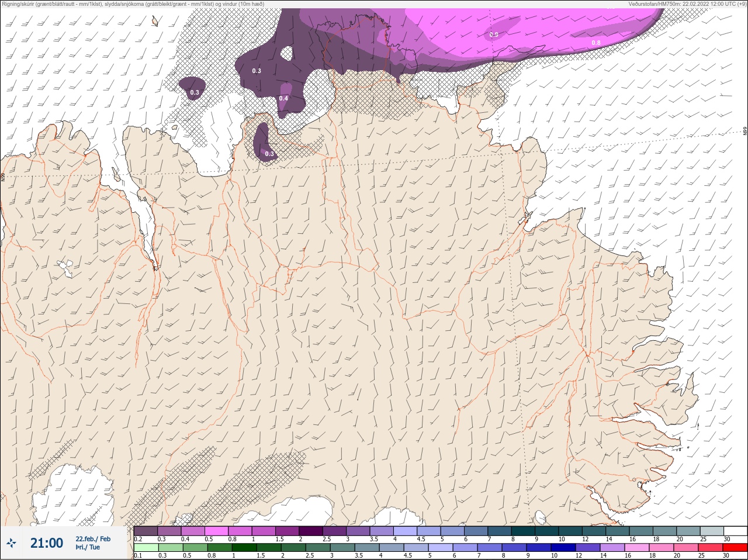The height and width of the screenshot is (560, 748).
Task: Select the white swatch labelled 30 in upper legend
Action: (x=736, y=531)
